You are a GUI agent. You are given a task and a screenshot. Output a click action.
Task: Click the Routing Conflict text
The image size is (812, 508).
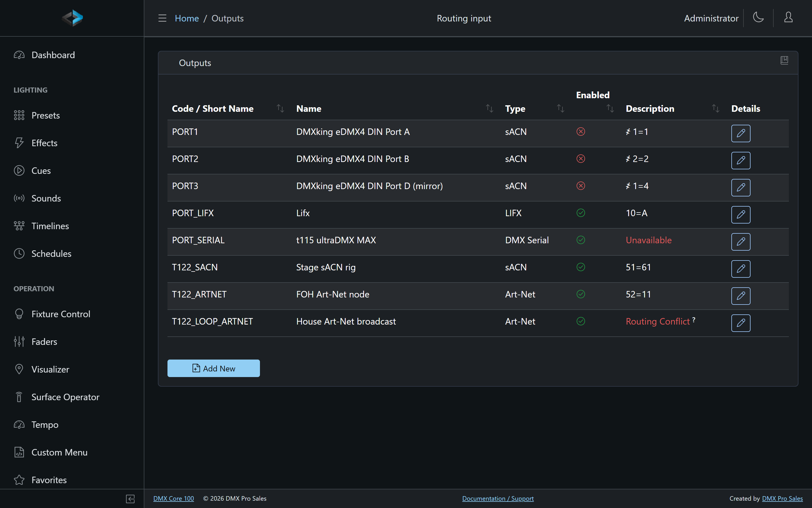(657, 321)
